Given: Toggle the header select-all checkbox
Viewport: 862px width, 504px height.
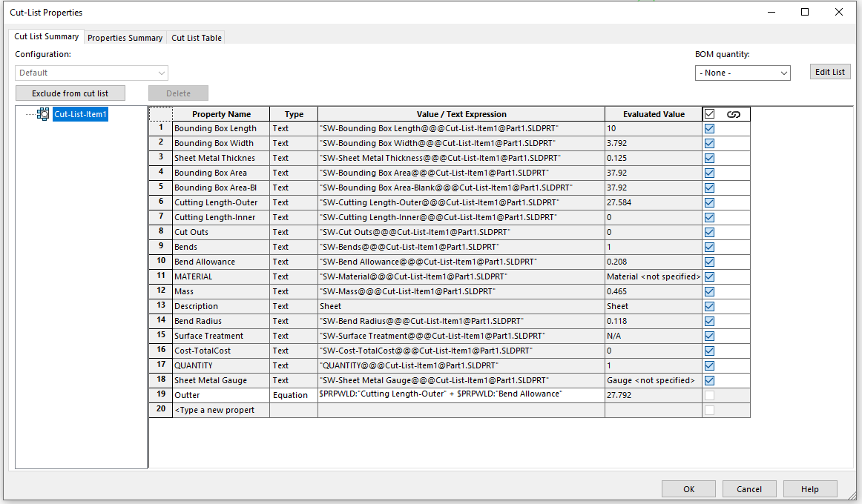Looking at the screenshot, I should 710,114.
